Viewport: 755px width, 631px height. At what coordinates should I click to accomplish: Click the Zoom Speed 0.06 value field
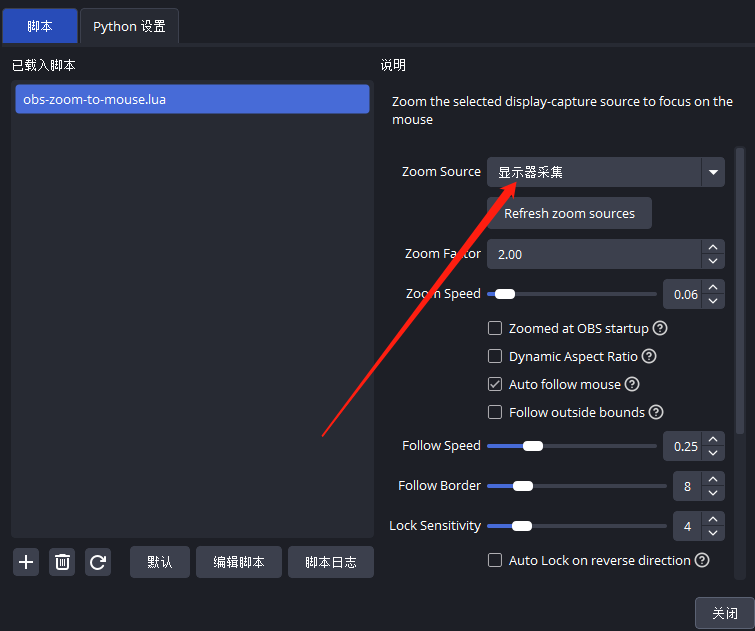(683, 294)
